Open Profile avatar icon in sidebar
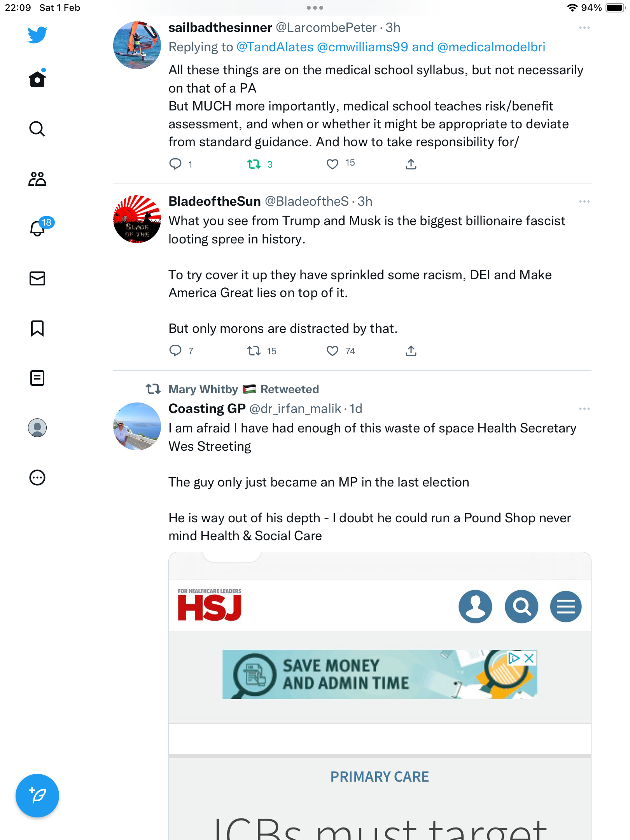The image size is (630, 840). coord(37,428)
